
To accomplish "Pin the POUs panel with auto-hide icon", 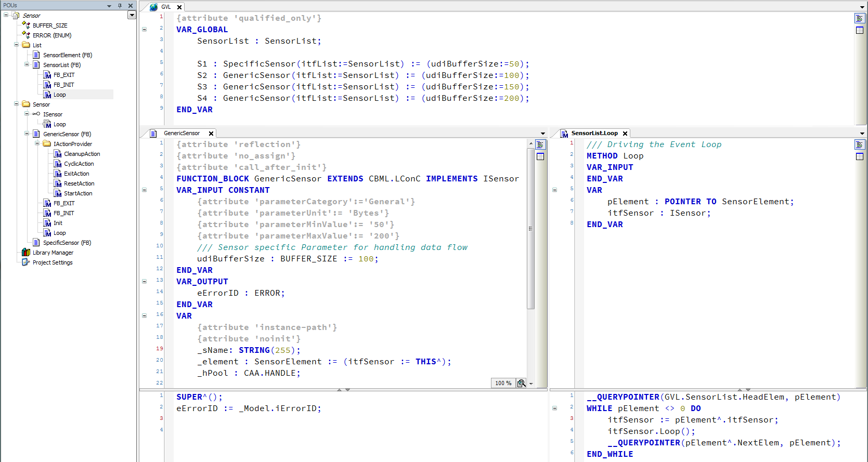I will pyautogui.click(x=120, y=5).
